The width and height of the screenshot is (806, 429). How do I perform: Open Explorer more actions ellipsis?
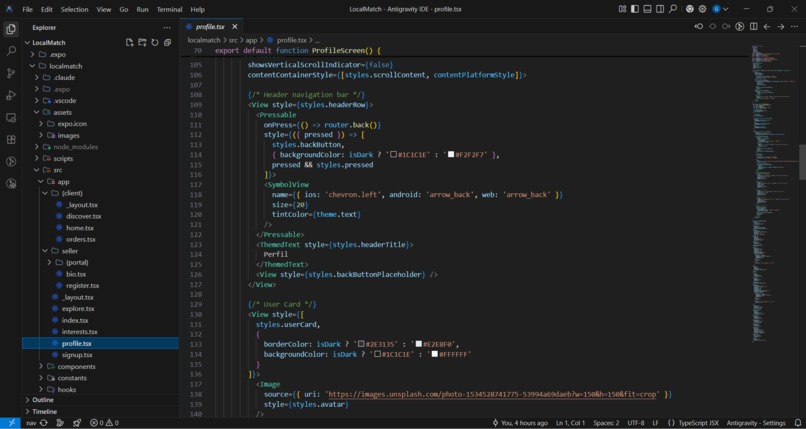[167, 28]
